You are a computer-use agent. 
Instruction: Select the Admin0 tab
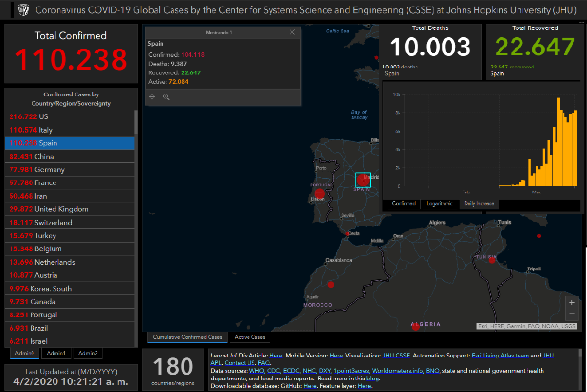24,353
